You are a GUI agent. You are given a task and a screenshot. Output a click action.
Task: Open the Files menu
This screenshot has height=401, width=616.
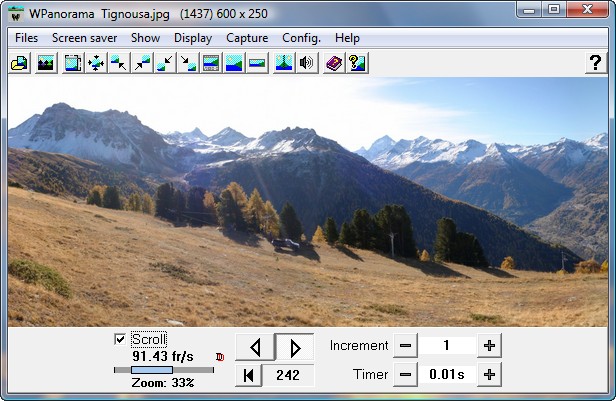26,38
